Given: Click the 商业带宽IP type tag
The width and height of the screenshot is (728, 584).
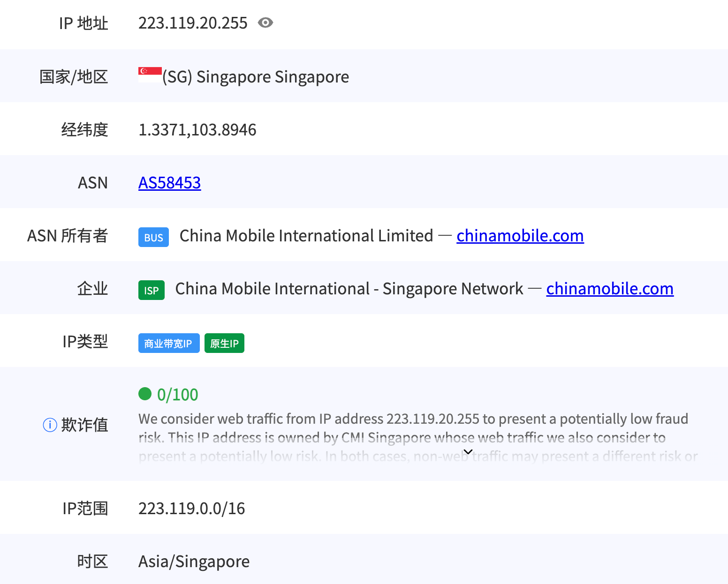Looking at the screenshot, I should 168,343.
